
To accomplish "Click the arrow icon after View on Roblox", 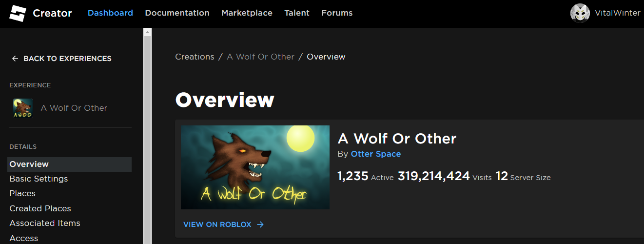I will (x=260, y=224).
